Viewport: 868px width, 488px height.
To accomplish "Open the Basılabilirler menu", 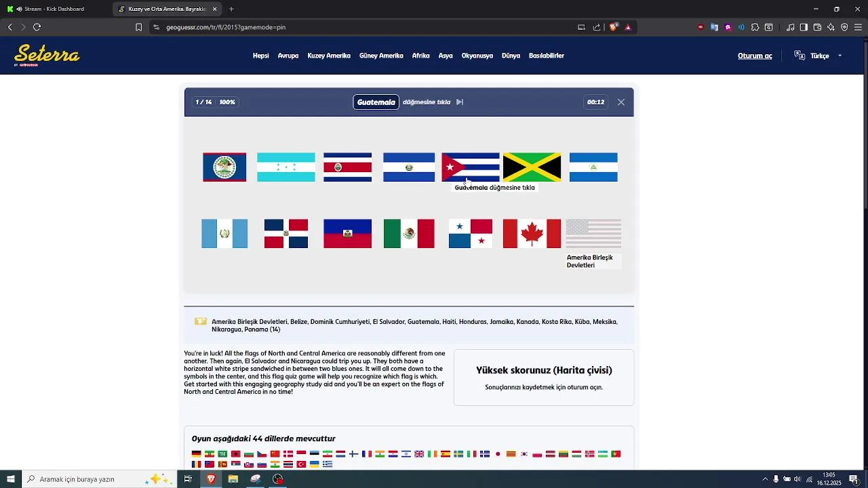I will coord(547,56).
